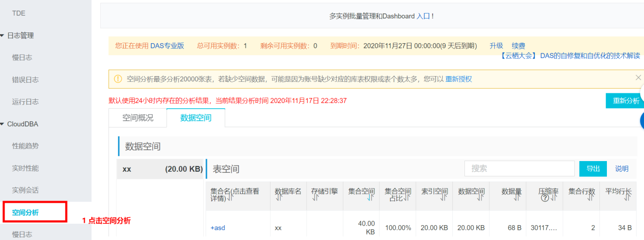Click the 导出 export button

(x=593, y=169)
